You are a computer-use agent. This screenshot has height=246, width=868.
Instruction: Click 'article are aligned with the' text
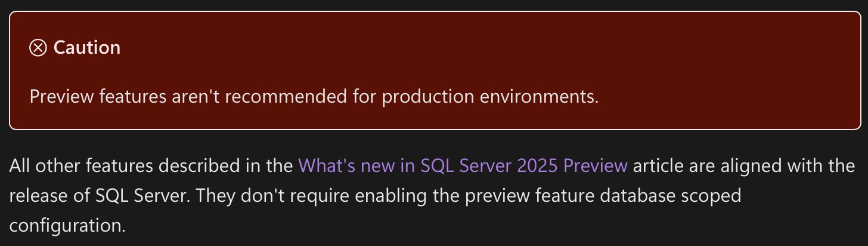[x=743, y=165]
